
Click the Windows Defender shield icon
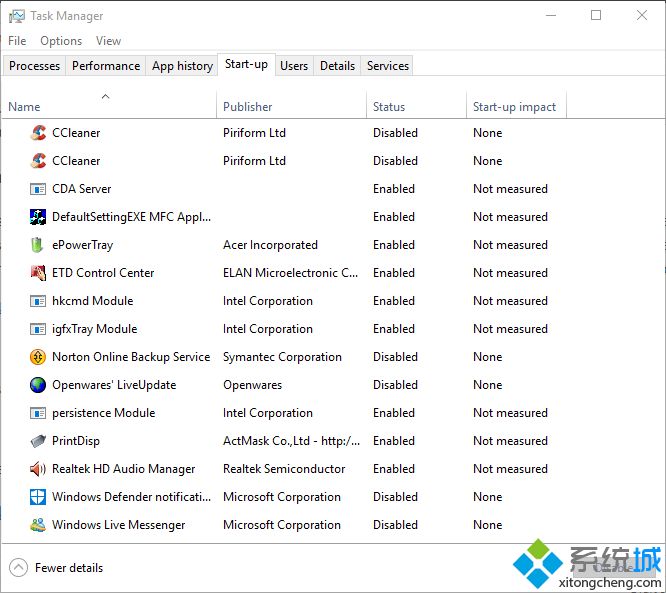38,497
